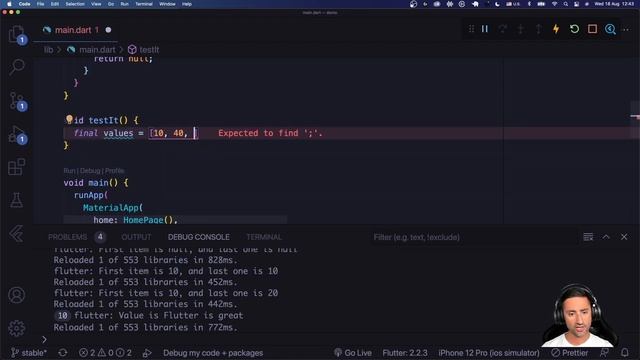Open the Extensions view
This screenshot has height=360, width=640.
click(x=17, y=167)
